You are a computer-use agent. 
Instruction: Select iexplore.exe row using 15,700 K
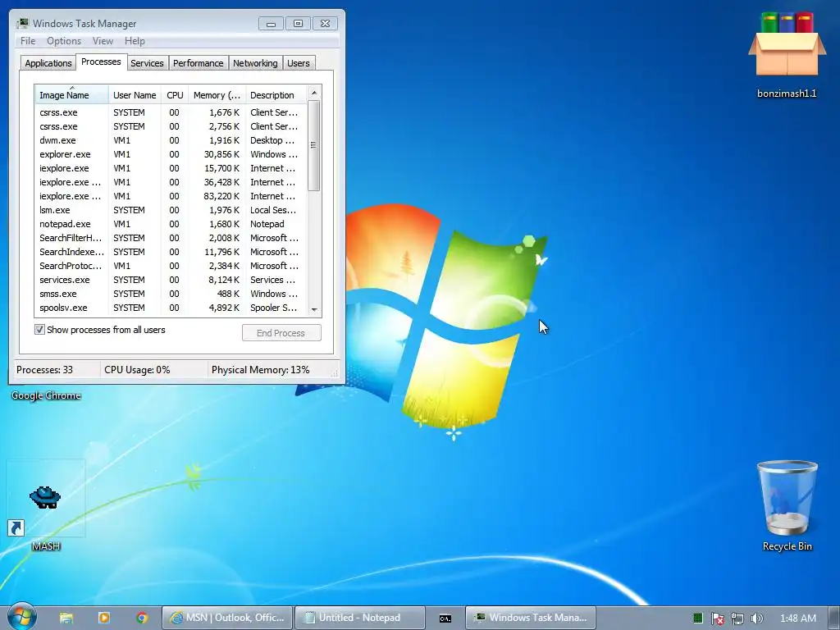point(171,168)
